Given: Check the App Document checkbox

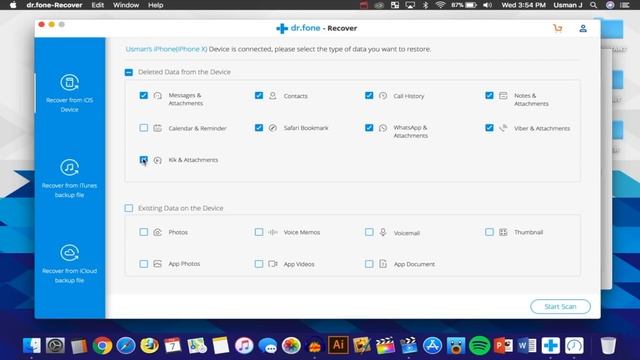Looking at the screenshot, I should [369, 264].
